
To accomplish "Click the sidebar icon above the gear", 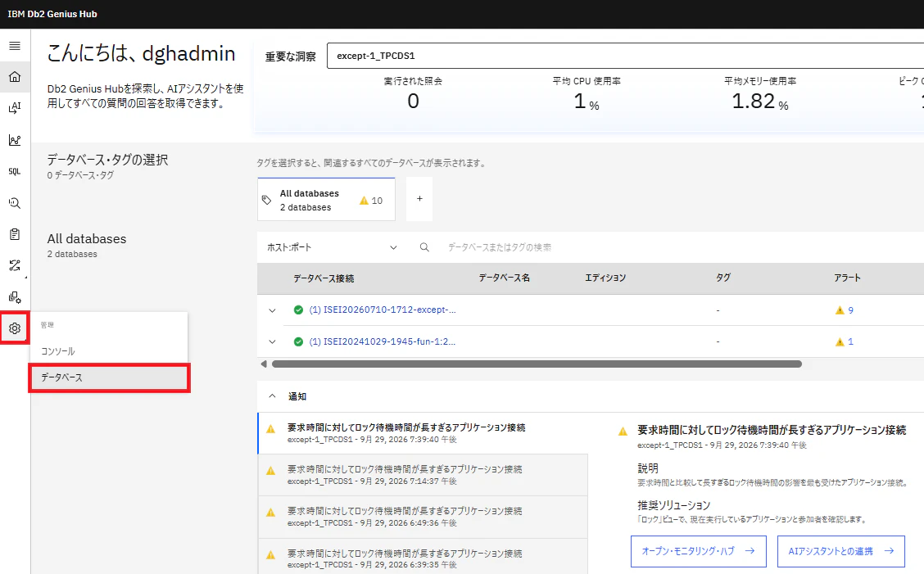I will [15, 297].
